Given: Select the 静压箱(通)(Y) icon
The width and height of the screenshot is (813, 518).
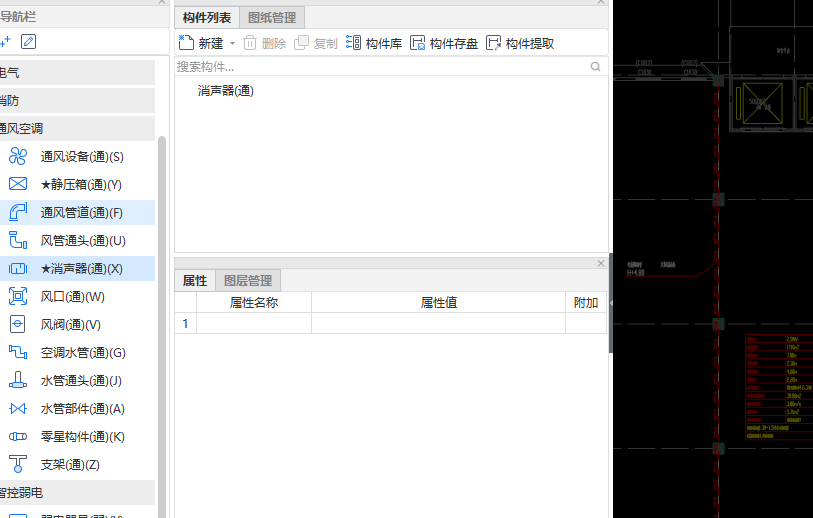Looking at the screenshot, I should click(18, 184).
